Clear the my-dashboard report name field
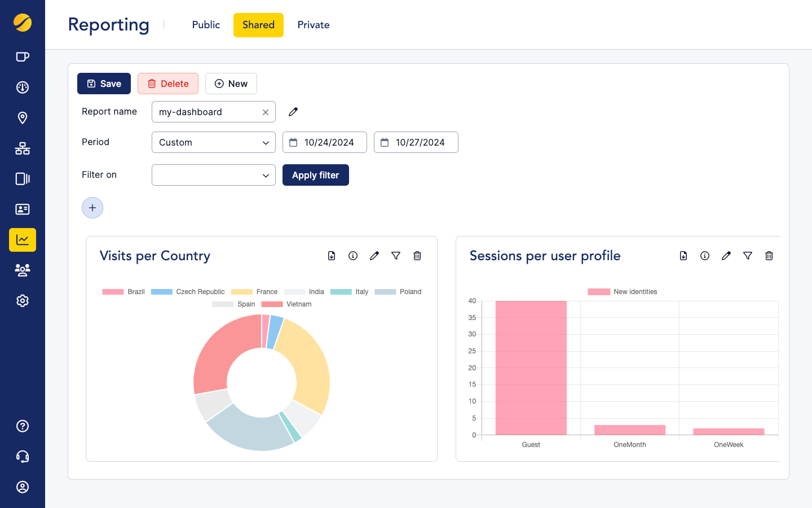Screen dimensions: 812x508 [x=265, y=112]
